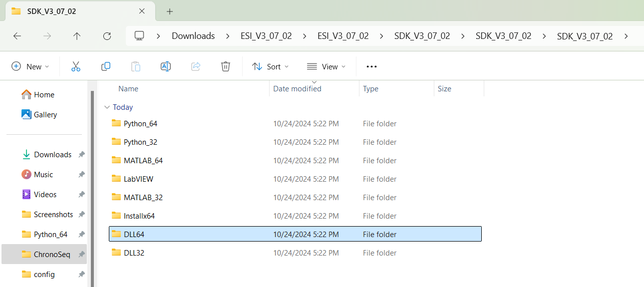
Task: Go up one folder level
Action: click(x=77, y=36)
